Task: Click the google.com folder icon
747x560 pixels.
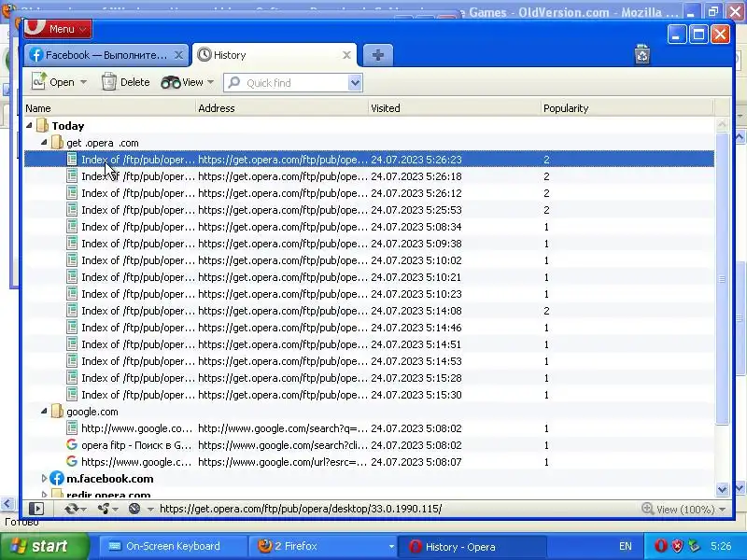Action: [x=57, y=411]
